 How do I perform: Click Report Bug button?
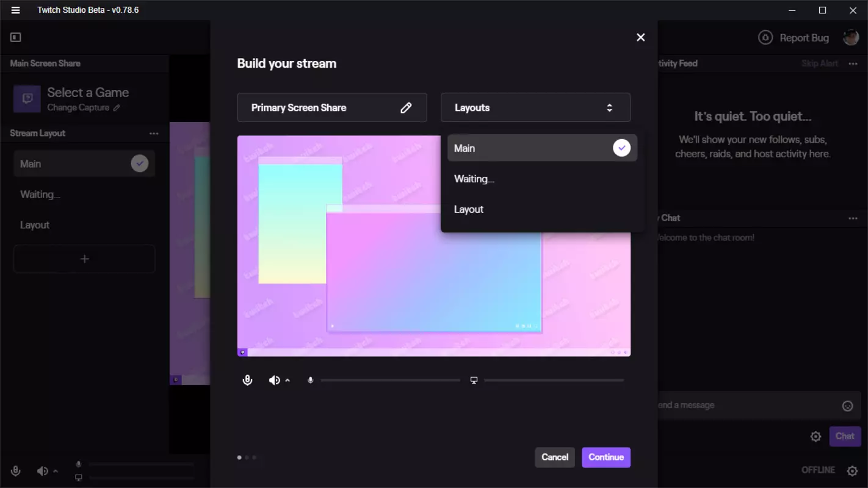click(x=794, y=38)
